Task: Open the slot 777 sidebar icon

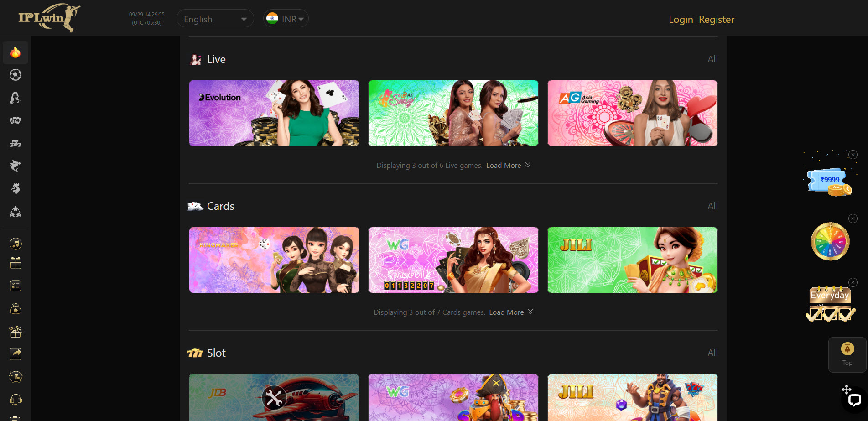Action: 16,143
